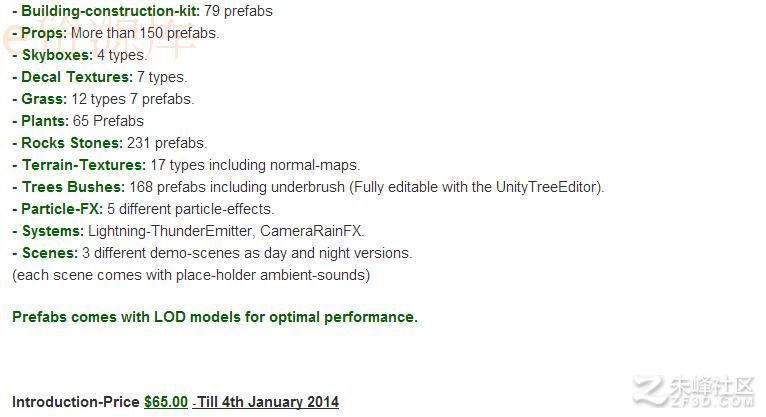Screen dimensions: 766x417
Task: Click the Introduction-Price text
Action: 76,402
